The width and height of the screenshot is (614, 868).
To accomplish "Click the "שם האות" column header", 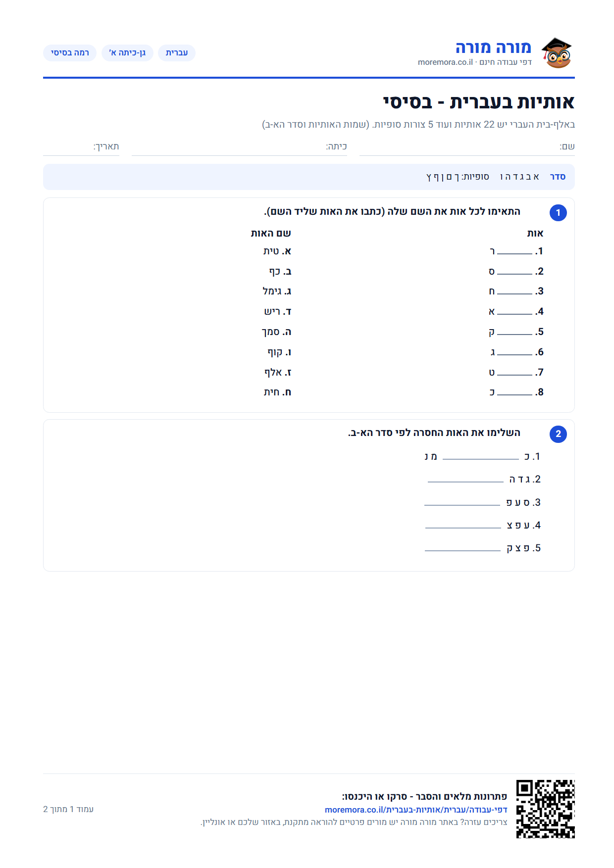I will click(271, 233).
